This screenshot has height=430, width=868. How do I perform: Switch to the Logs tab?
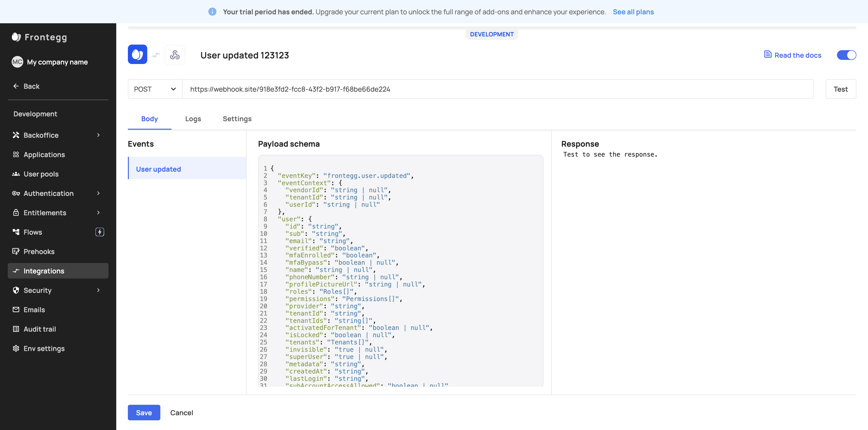click(x=193, y=119)
